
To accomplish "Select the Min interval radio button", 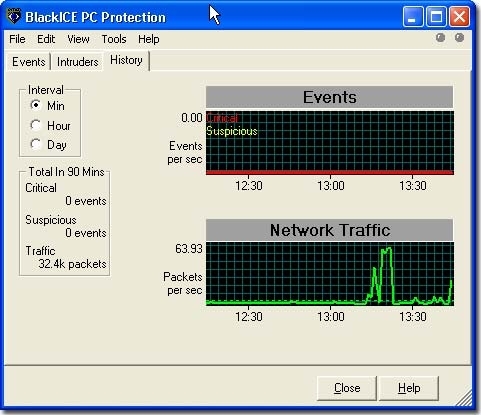I will [36, 105].
